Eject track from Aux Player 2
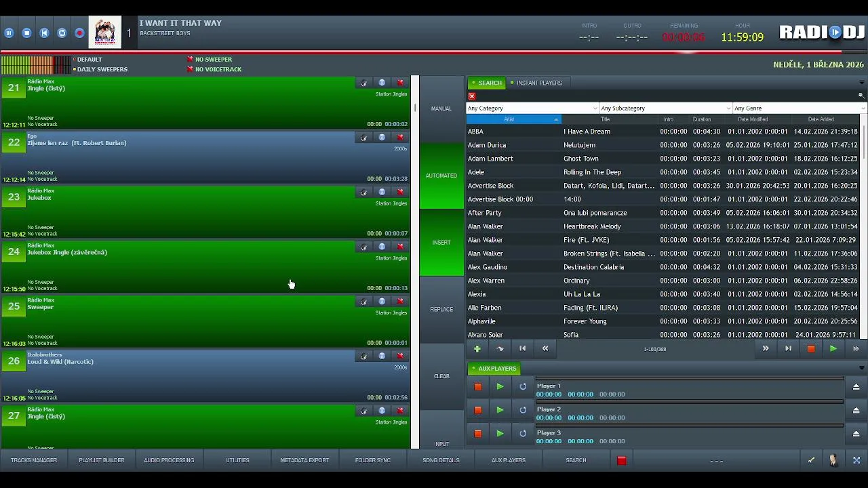This screenshot has height=488, width=868. (x=856, y=410)
